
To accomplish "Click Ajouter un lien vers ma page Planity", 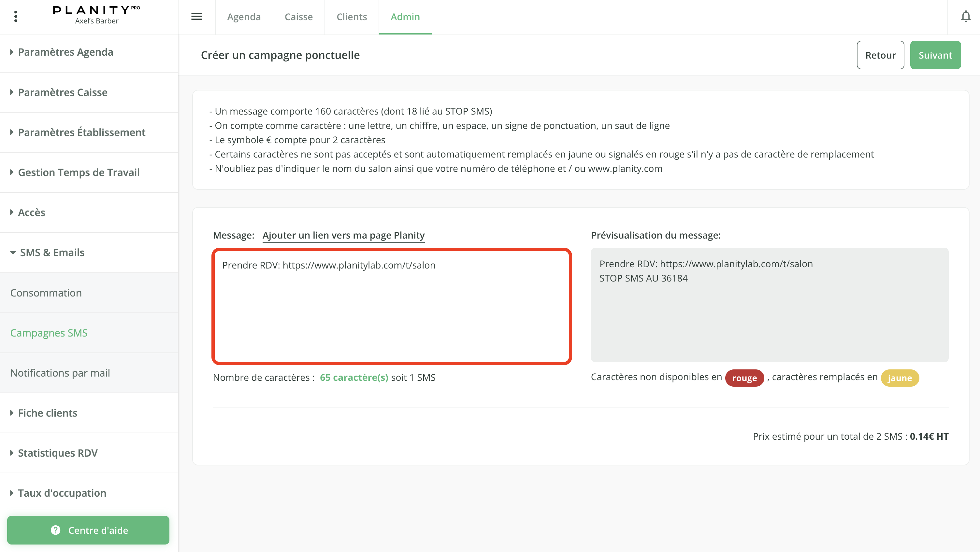I will (x=343, y=235).
